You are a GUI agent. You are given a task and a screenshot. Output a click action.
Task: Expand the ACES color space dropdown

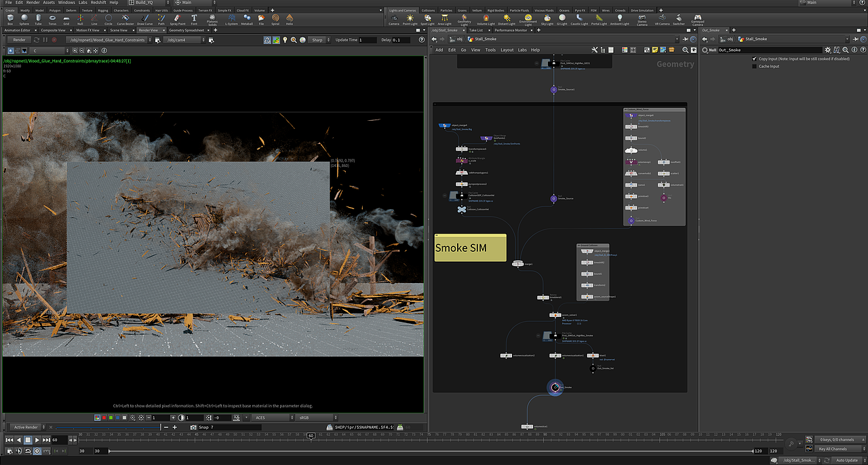click(271, 417)
